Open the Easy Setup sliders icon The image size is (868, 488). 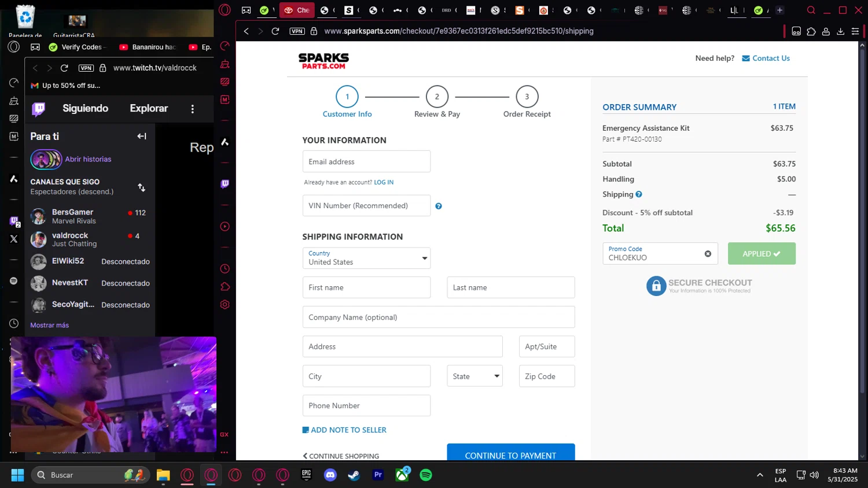click(x=855, y=31)
